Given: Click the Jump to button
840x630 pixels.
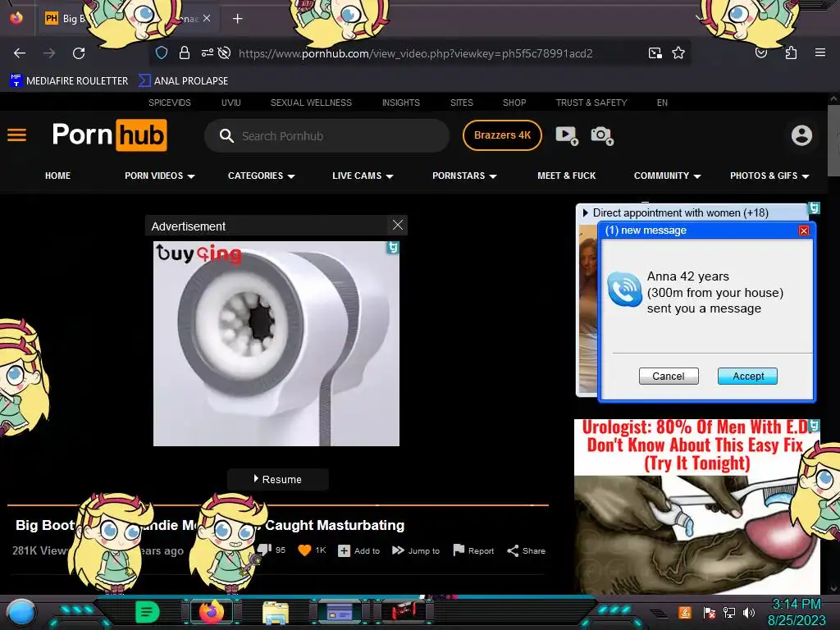Looking at the screenshot, I should click(x=416, y=550).
